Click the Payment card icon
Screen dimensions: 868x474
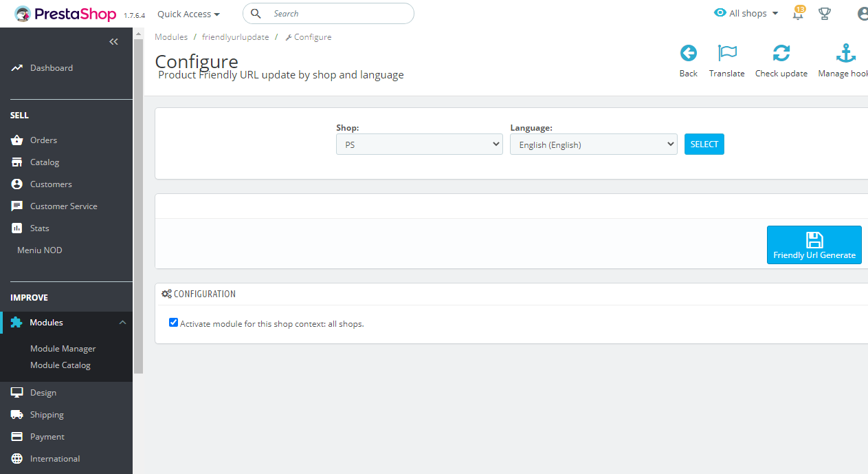[x=17, y=437]
